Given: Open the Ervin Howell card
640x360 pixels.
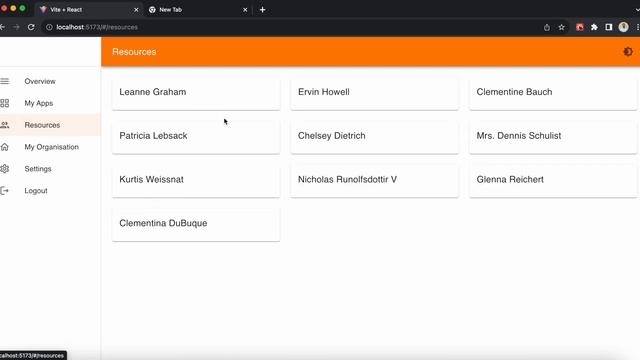Looking at the screenshot, I should (x=374, y=92).
